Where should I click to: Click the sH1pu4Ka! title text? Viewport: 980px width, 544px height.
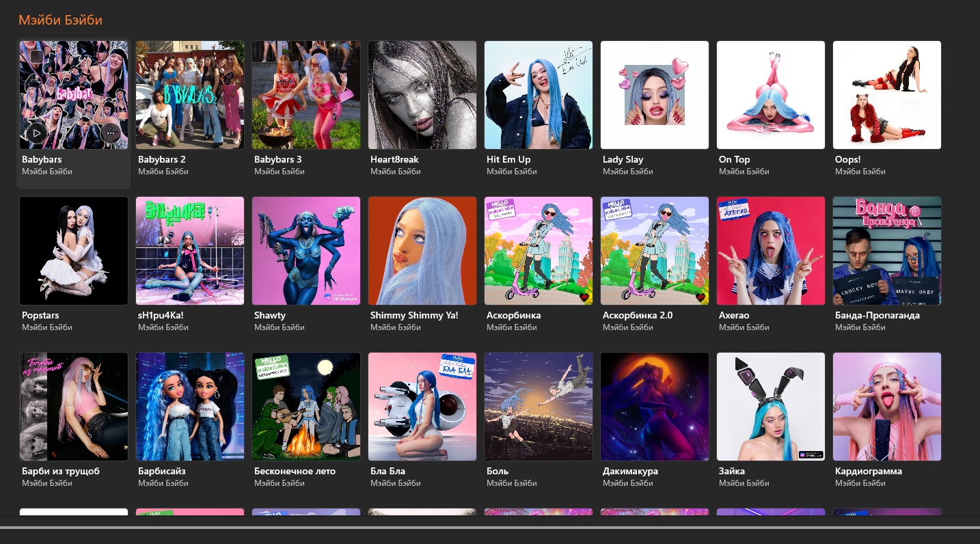coord(161,315)
